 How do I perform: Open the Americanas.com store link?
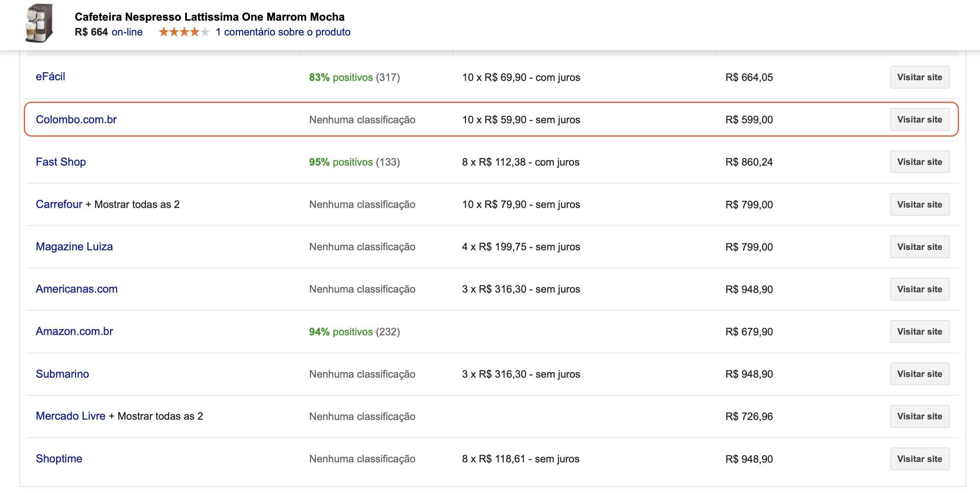pyautogui.click(x=76, y=289)
